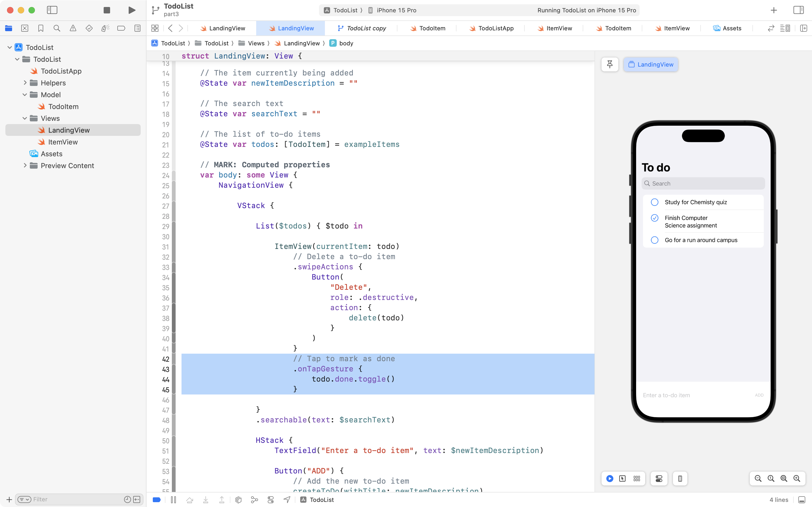
Task: Click the Run (play) button in the toolbar
Action: coord(132,10)
